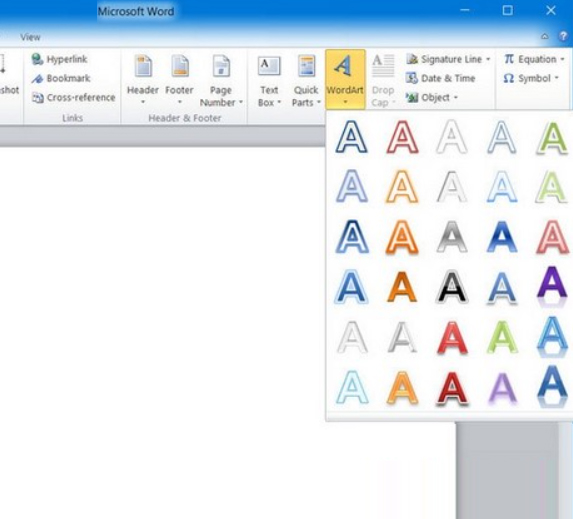Choose pale blue outline WordArt, second row
The height and width of the screenshot is (519, 573).
(x=502, y=186)
